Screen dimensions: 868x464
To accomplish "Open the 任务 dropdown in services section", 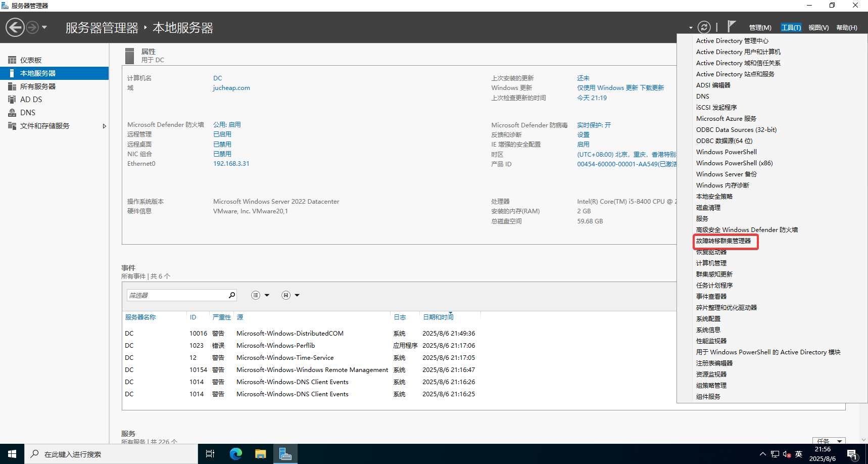I will pyautogui.click(x=829, y=441).
